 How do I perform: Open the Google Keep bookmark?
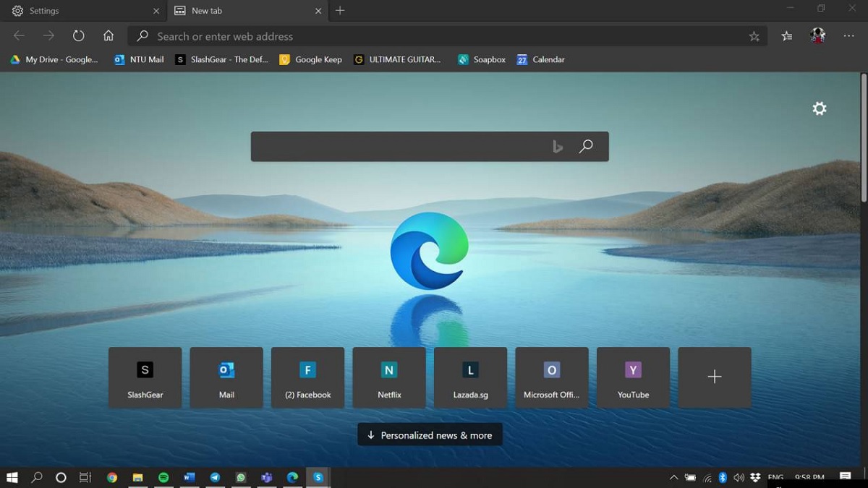click(311, 59)
